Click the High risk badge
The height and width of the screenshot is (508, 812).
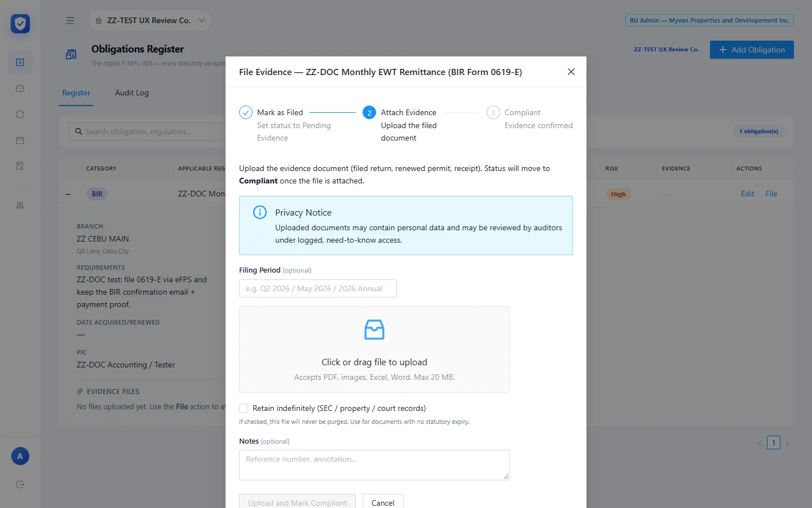coord(618,194)
